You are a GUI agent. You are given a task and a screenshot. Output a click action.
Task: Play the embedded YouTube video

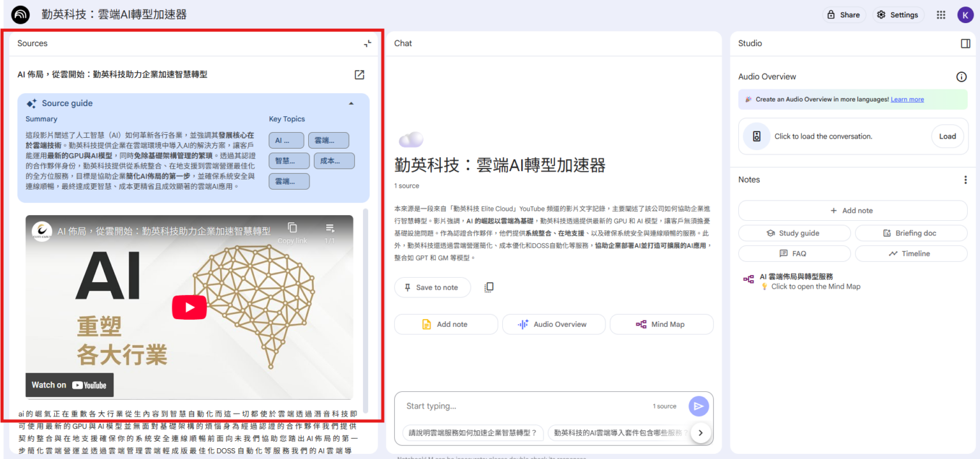pos(189,308)
